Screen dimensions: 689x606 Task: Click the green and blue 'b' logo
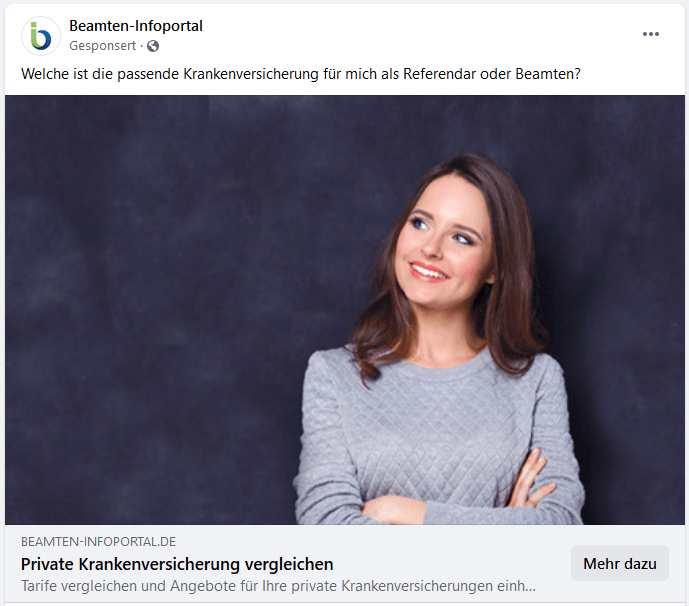pyautogui.click(x=41, y=36)
